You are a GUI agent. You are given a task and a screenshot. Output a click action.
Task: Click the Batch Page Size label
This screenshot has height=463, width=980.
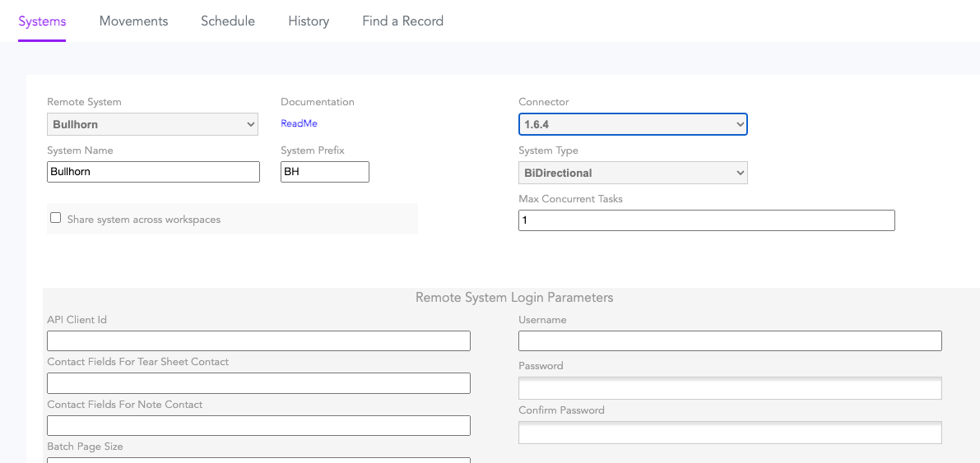point(85,447)
